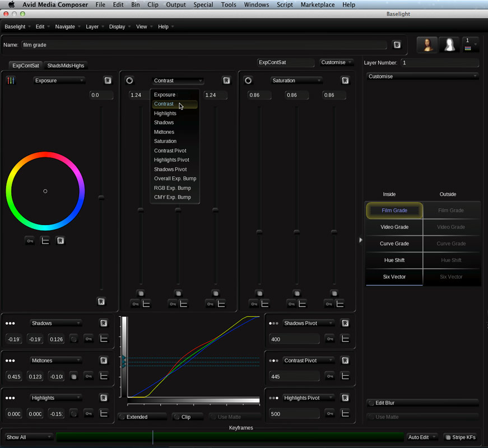Reset the Exposure control with R icon
Viewport: 488px width, 448px height.
108,81
